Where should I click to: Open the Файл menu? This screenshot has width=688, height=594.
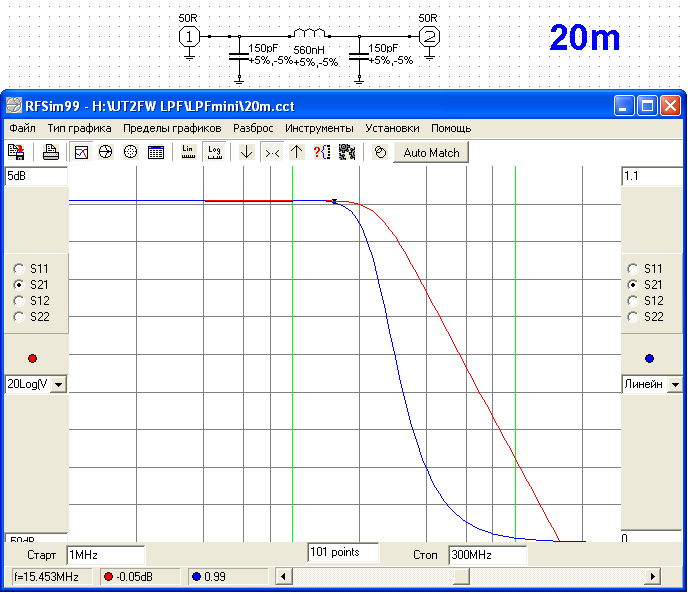pyautogui.click(x=22, y=128)
